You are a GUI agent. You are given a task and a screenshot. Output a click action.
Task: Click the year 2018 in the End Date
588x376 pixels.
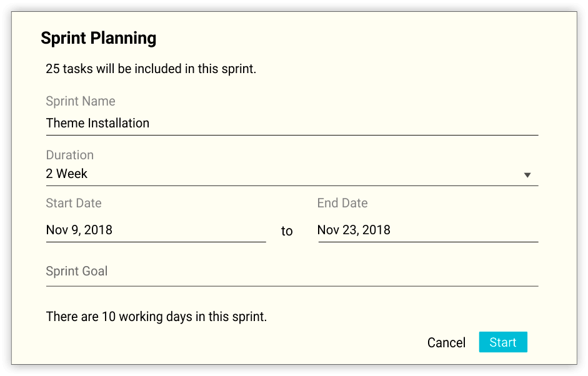(x=376, y=230)
